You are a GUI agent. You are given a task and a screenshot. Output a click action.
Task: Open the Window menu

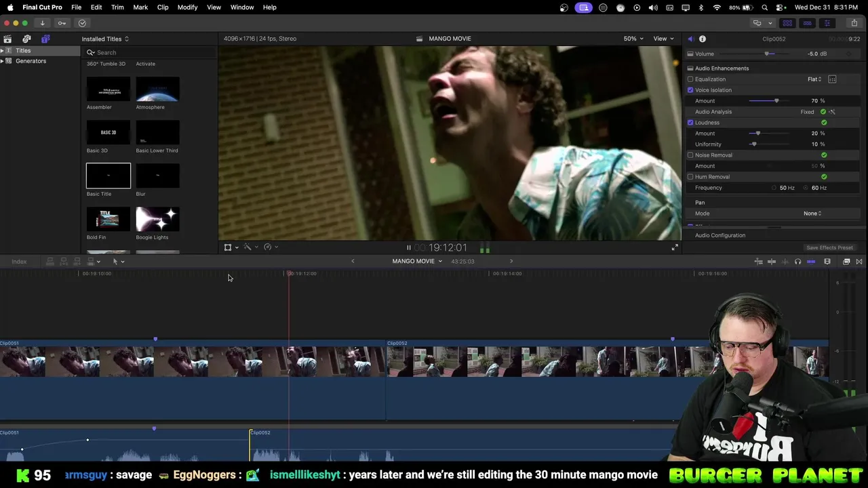[x=242, y=7]
